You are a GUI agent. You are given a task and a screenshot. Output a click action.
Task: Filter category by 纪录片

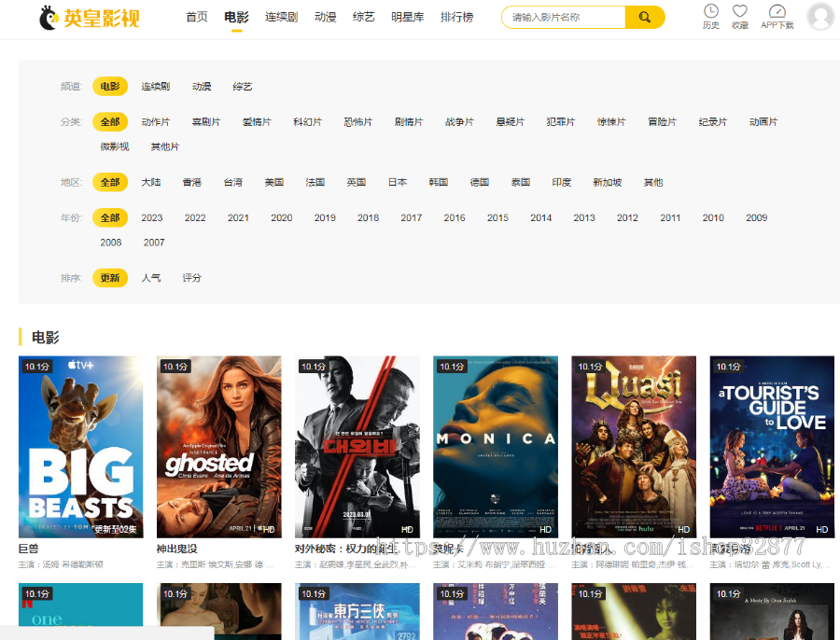click(x=712, y=121)
